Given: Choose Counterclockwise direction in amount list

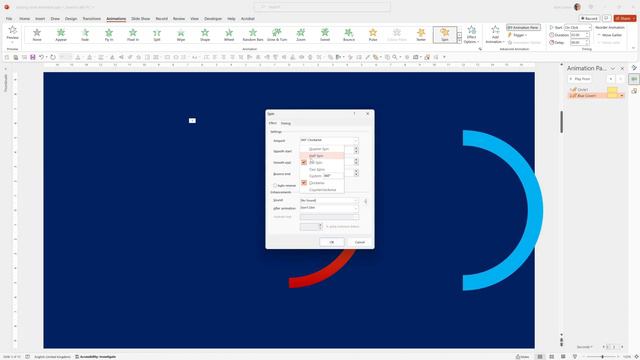Looking at the screenshot, I should [322, 190].
